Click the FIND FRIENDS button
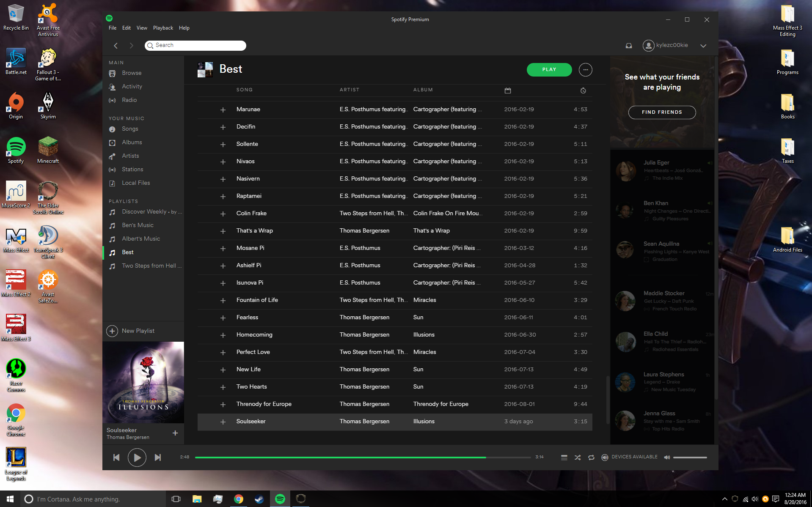The height and width of the screenshot is (507, 812). point(662,112)
